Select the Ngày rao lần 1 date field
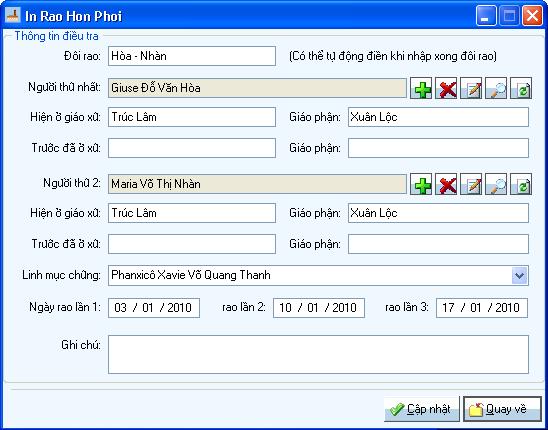Viewport: 548px width, 430px height. coord(154,308)
